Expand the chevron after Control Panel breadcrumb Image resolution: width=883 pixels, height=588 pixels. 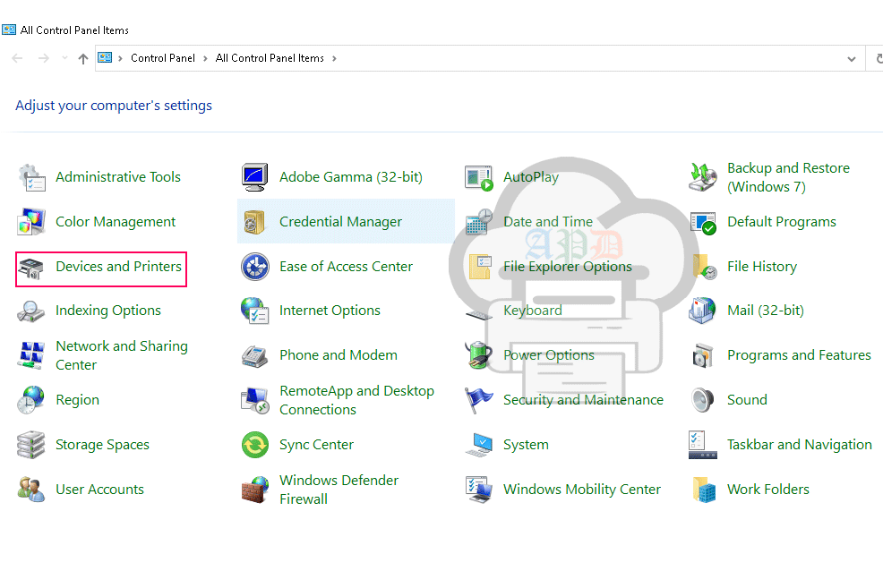click(x=205, y=58)
